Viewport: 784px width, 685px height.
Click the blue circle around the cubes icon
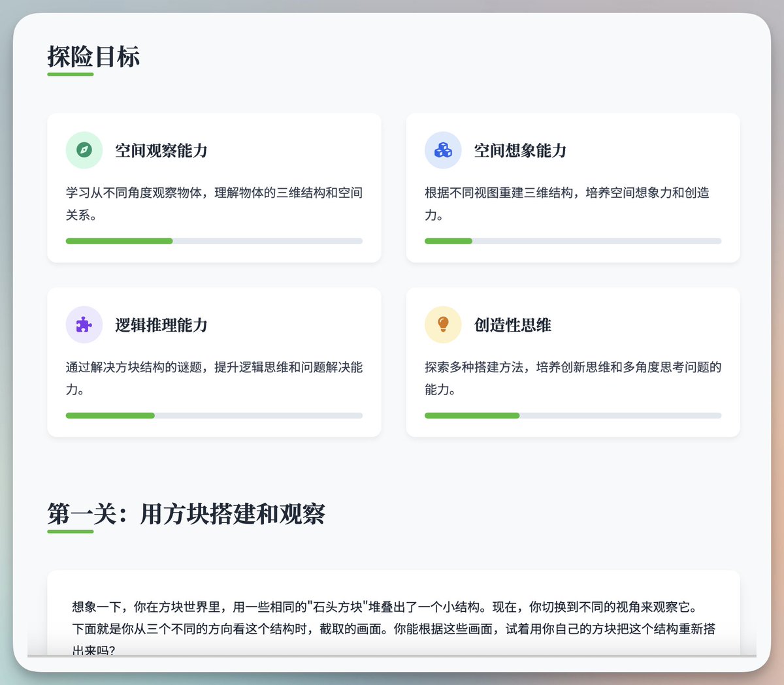pos(443,150)
